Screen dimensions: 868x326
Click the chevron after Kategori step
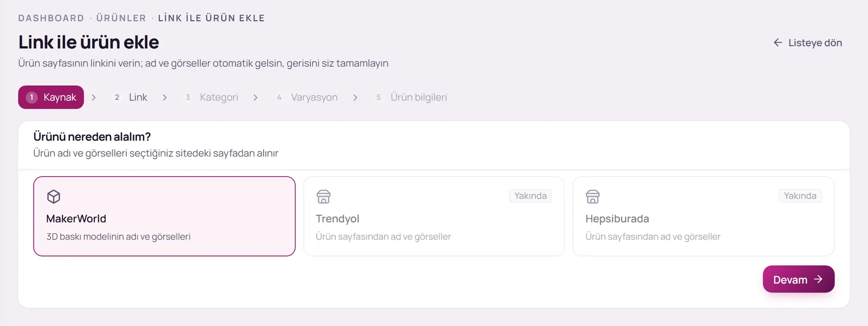256,98
